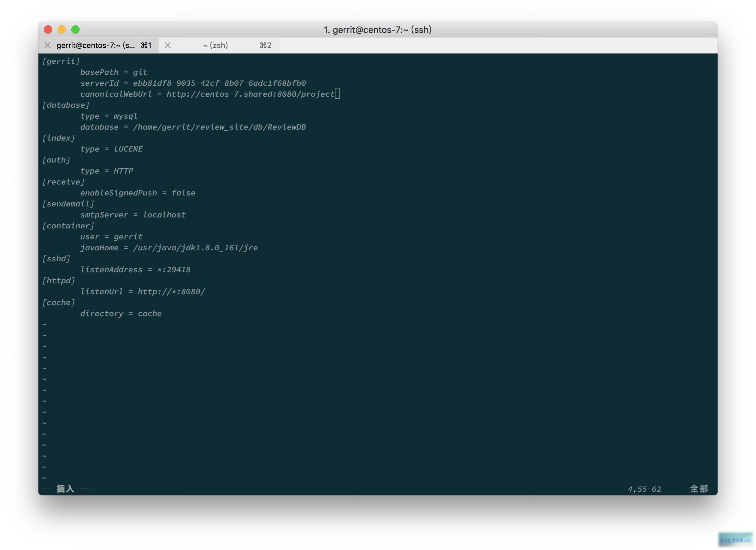Click the [container] section header
756x550 pixels.
click(68, 226)
